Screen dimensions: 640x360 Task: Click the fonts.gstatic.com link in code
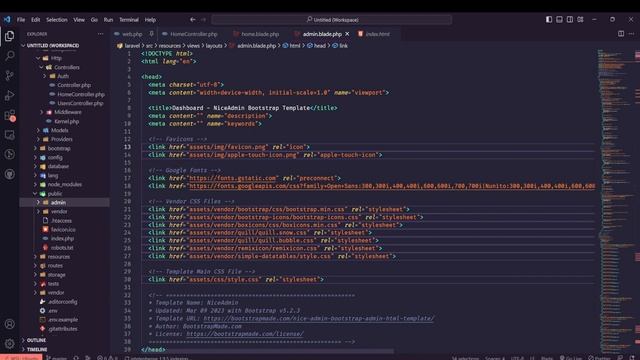point(233,178)
